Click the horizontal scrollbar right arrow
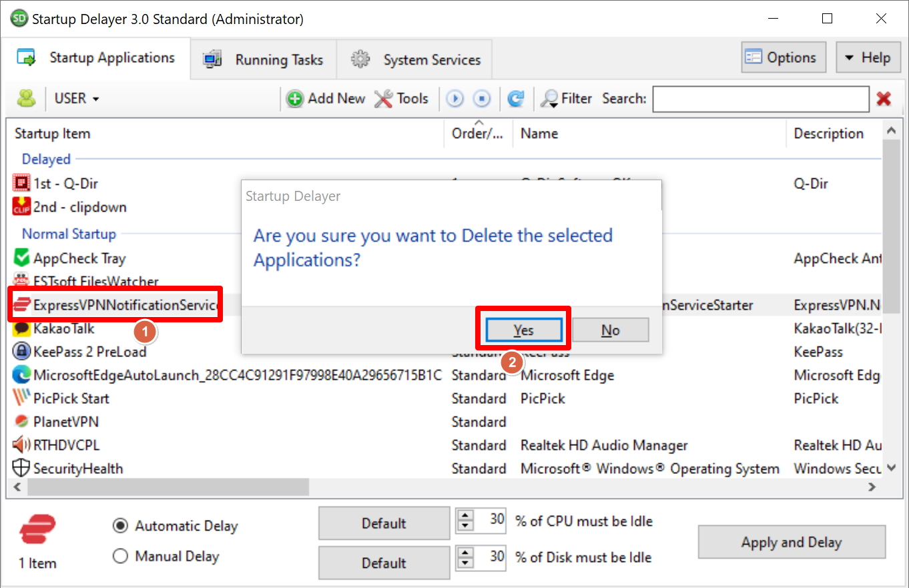This screenshot has height=588, width=909. click(x=872, y=487)
